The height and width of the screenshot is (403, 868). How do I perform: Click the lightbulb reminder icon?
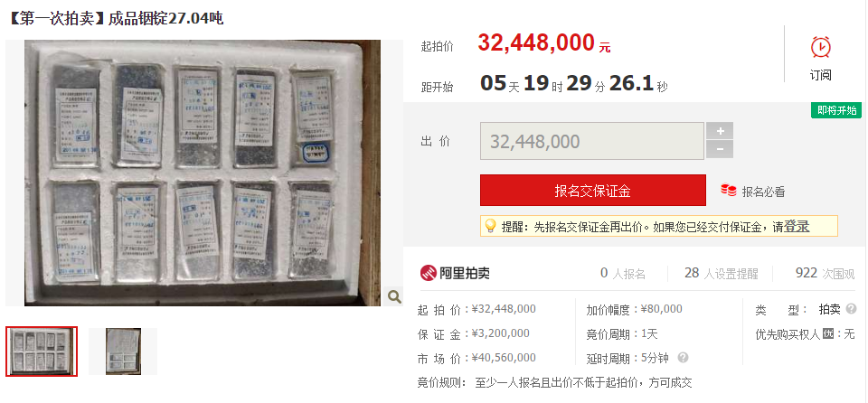[x=490, y=226]
